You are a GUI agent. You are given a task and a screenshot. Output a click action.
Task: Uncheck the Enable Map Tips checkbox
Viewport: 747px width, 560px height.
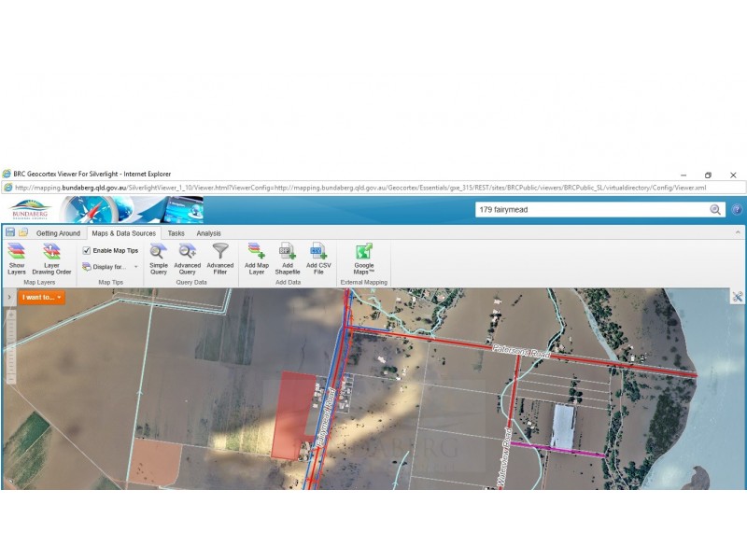tap(87, 250)
